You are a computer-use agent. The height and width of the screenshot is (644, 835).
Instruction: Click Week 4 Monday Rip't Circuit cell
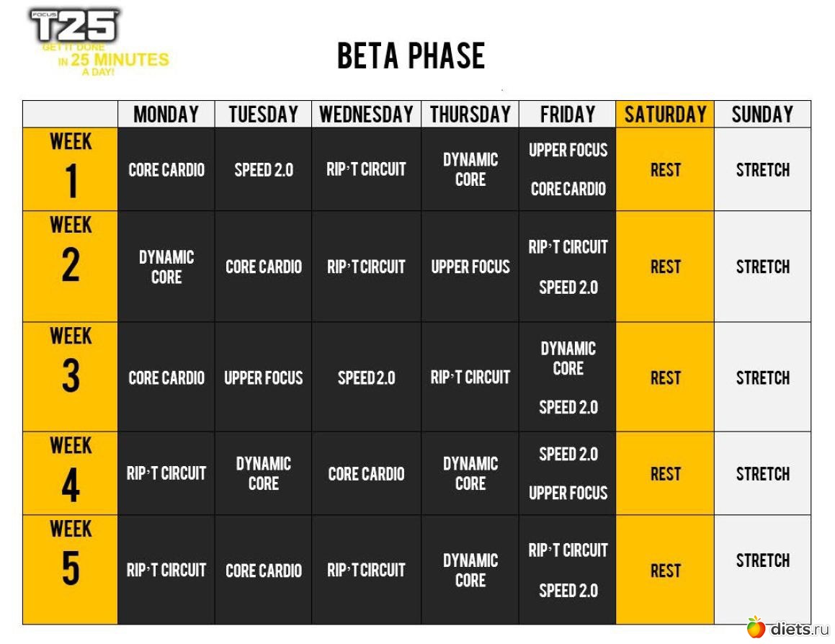pyautogui.click(x=166, y=473)
